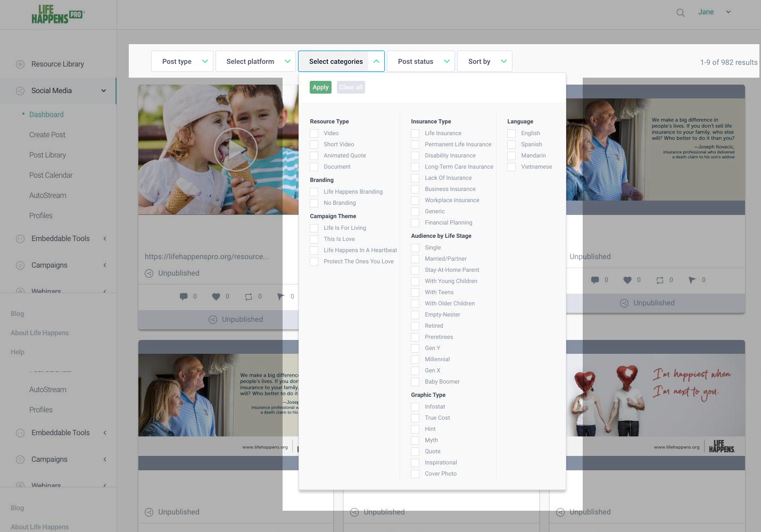Check the Life Insurance checkbox
Viewport: 761px width, 532px height.
[415, 134]
